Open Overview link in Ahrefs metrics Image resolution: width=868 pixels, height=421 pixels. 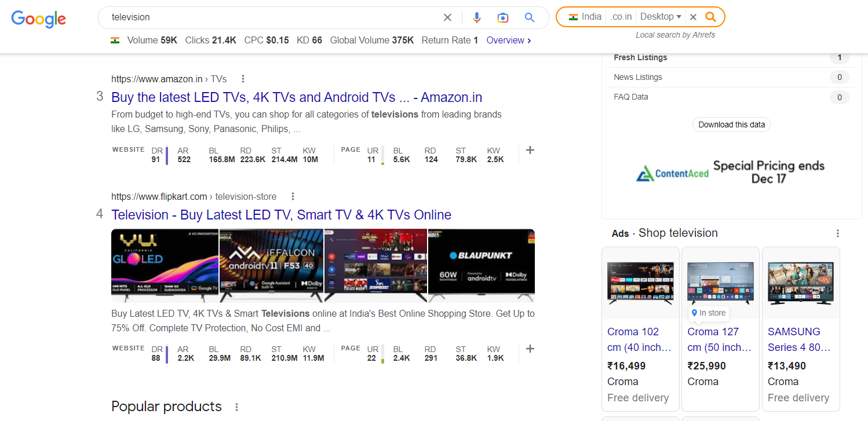pyautogui.click(x=509, y=40)
